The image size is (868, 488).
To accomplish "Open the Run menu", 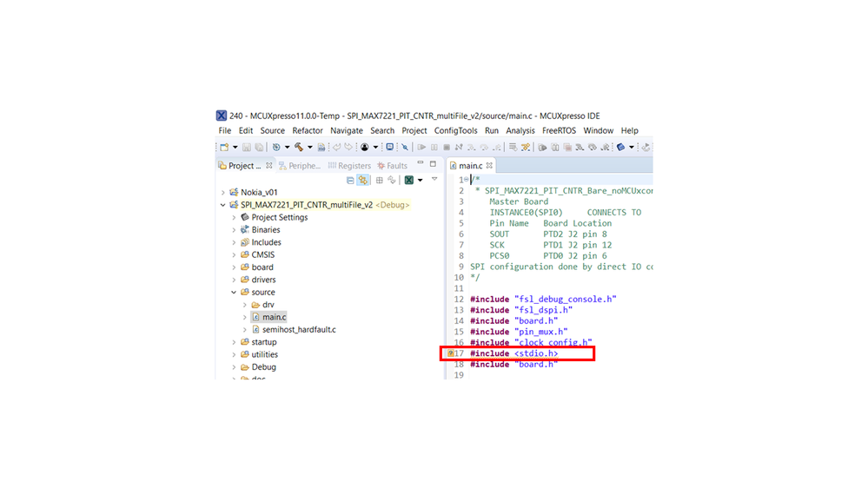I will point(492,130).
